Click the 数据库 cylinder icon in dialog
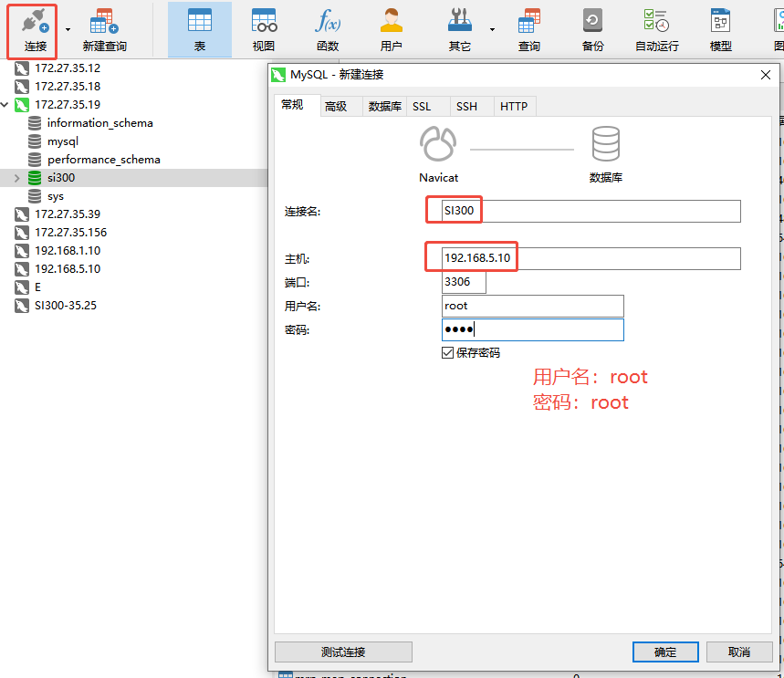The image size is (784, 678). click(605, 144)
